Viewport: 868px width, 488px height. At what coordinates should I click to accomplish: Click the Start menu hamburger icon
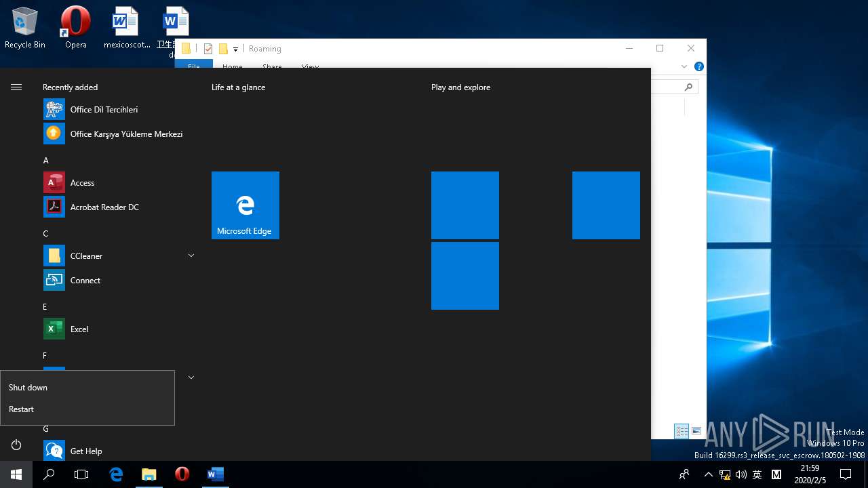click(x=16, y=87)
